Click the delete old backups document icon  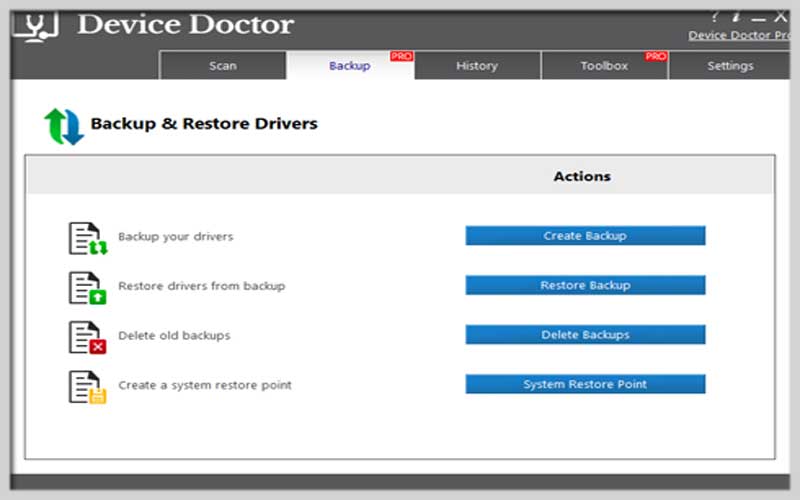pyautogui.click(x=88, y=337)
